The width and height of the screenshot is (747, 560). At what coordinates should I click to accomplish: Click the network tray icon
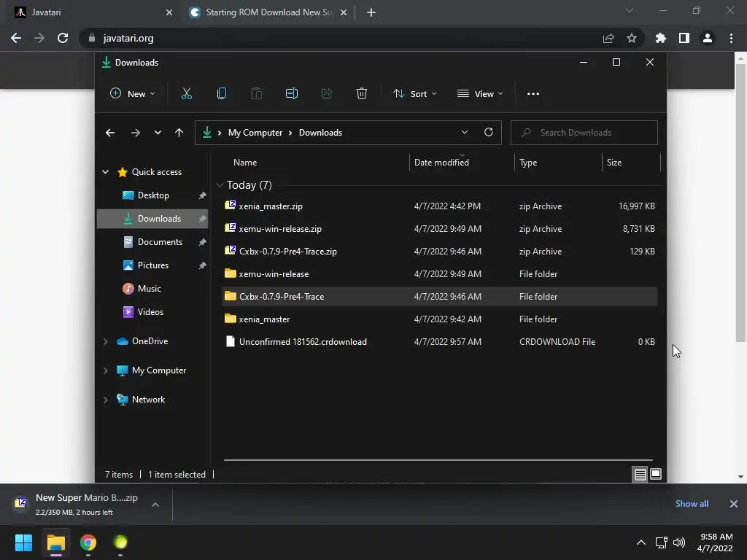[661, 542]
